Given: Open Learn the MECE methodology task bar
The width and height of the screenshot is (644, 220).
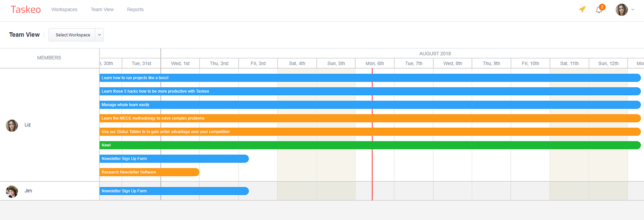Looking at the screenshot, I should pyautogui.click(x=370, y=118).
